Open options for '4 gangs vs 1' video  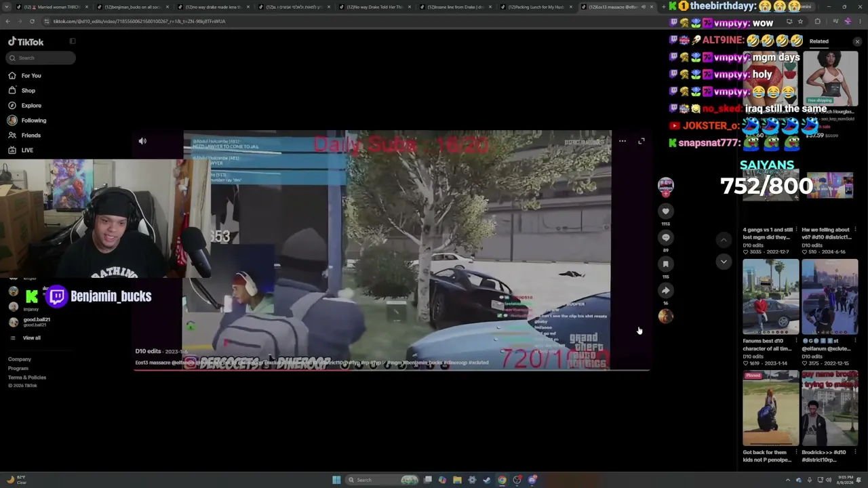point(796,230)
